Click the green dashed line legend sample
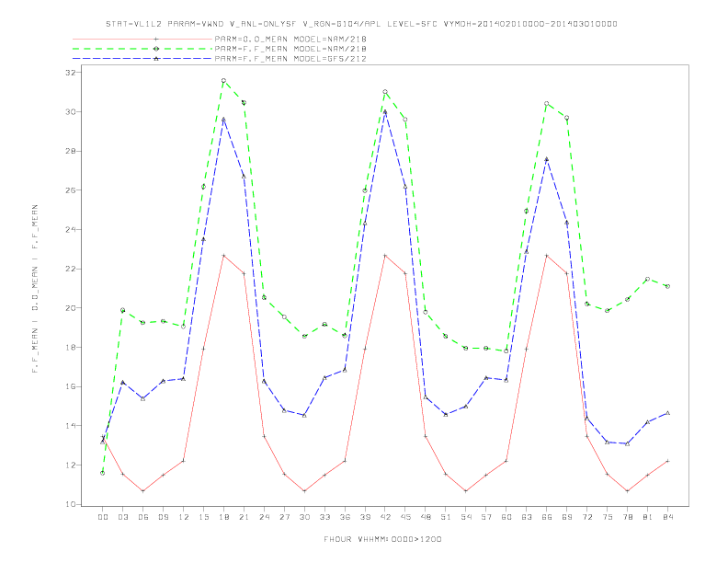Viewport: 728px width, 563px height. (x=142, y=49)
